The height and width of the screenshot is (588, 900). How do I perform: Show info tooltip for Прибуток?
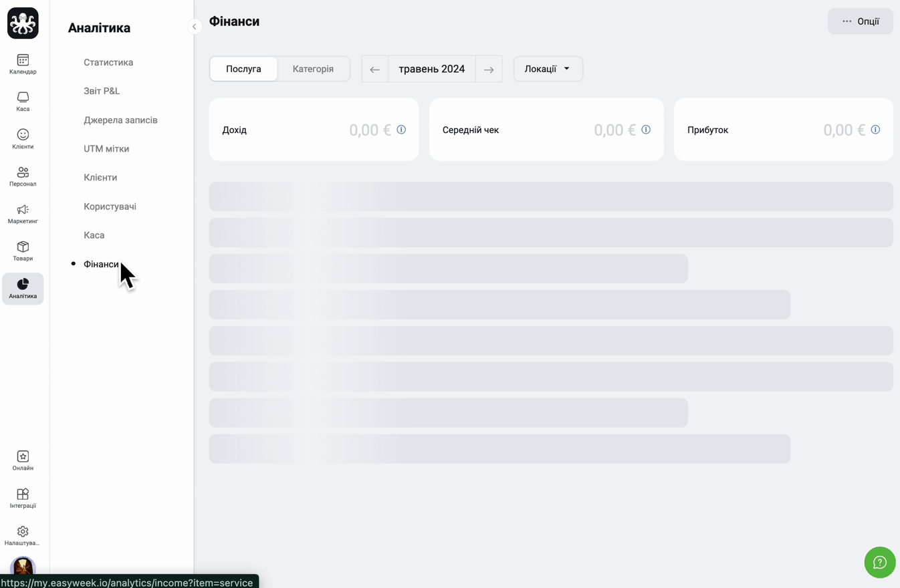[875, 130]
